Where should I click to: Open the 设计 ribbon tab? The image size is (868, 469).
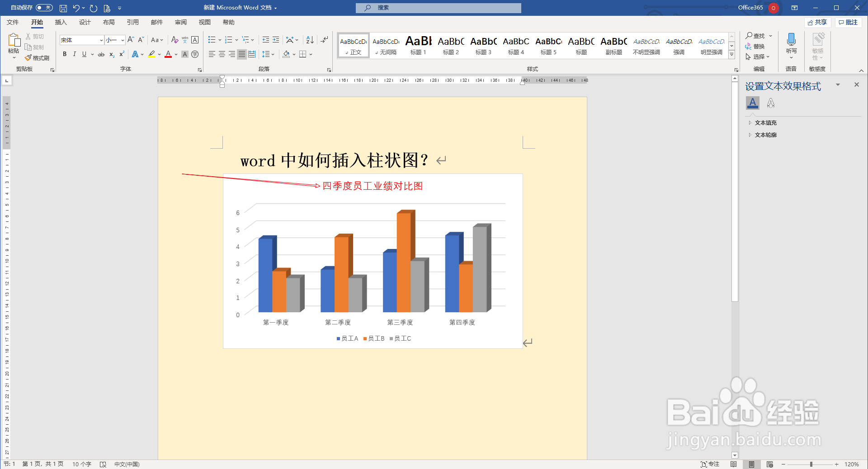[85, 22]
